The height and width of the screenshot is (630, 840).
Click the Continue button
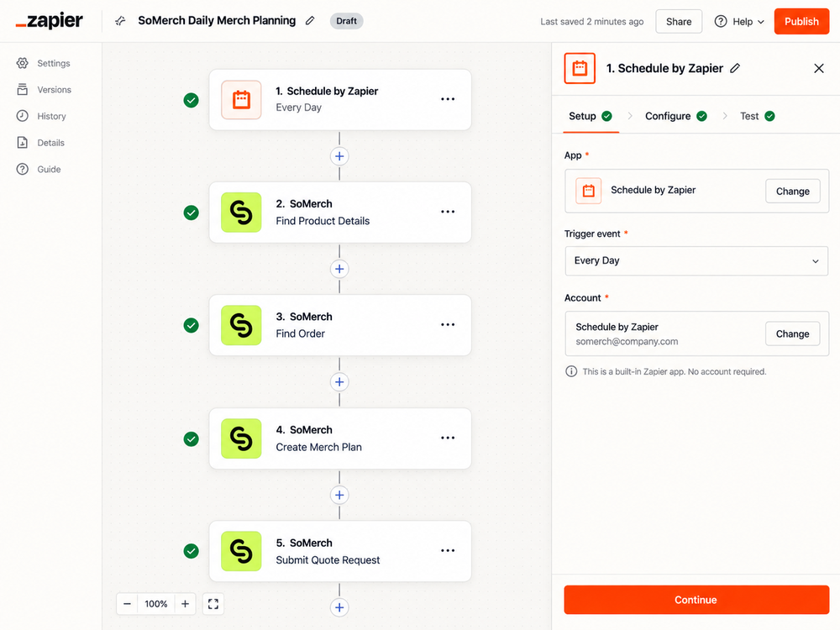tap(696, 600)
